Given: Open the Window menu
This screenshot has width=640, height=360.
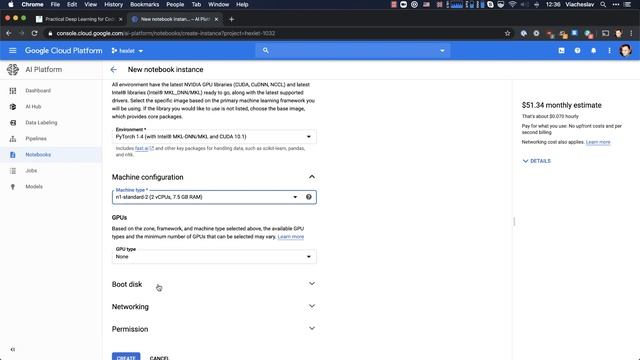Looking at the screenshot, I should click(218, 4).
